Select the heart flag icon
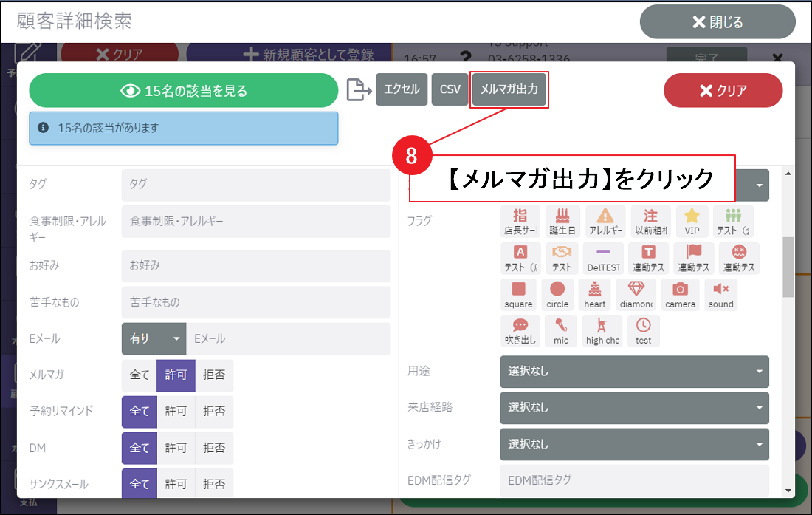812x515 pixels. tap(594, 294)
